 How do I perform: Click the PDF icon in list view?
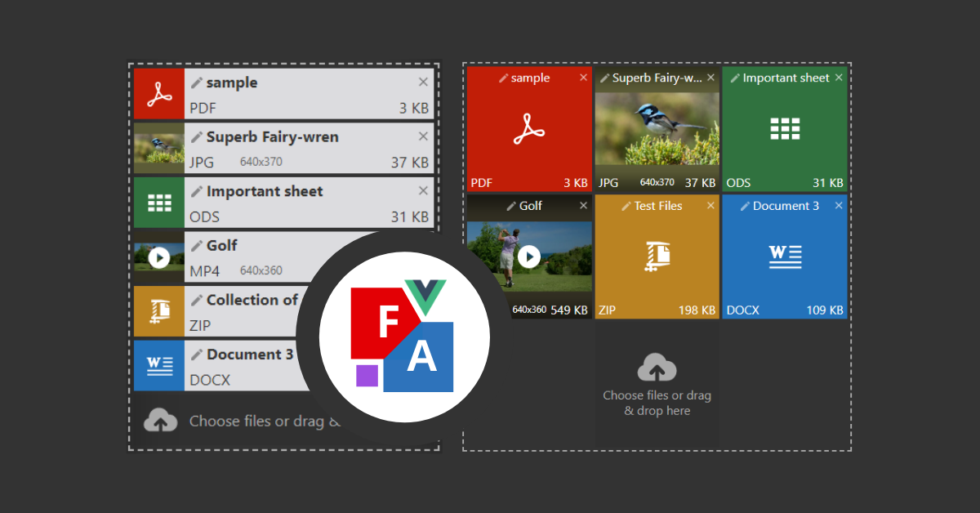pos(159,94)
